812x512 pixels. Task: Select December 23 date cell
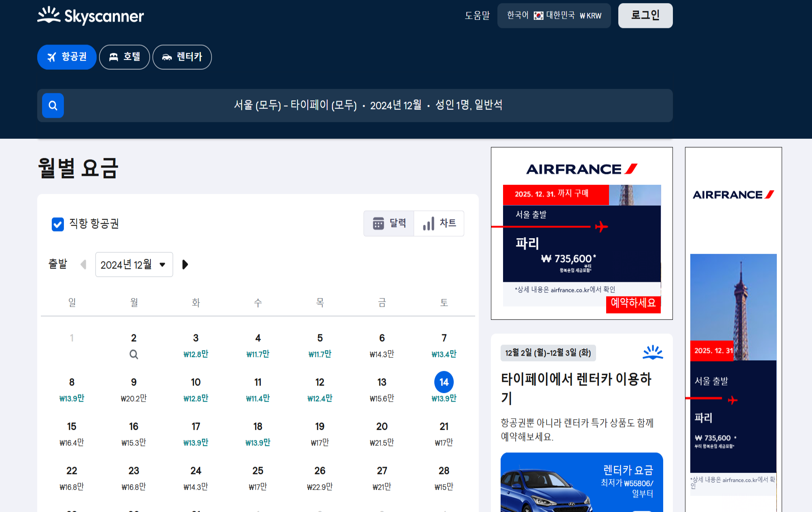pyautogui.click(x=134, y=478)
